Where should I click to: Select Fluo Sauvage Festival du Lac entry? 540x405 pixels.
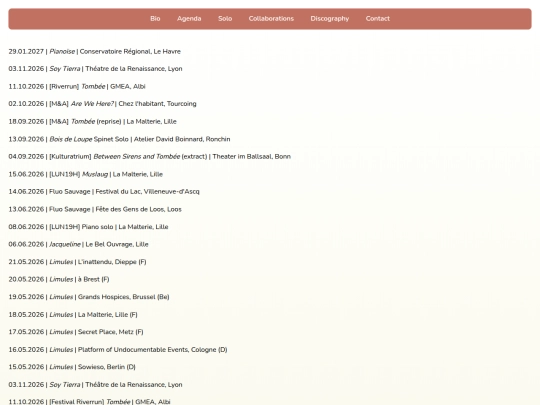104,191
